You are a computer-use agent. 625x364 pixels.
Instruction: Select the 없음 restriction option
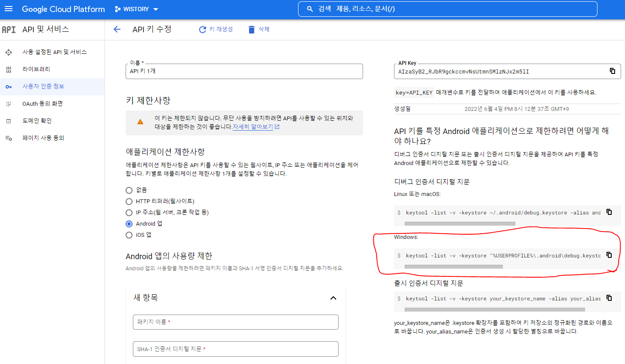(x=129, y=190)
